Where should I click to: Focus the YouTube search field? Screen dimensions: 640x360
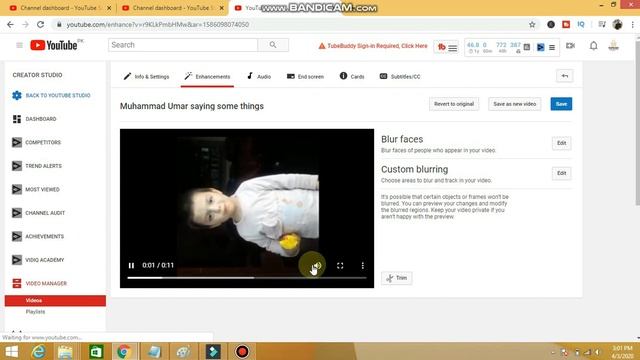[183, 45]
